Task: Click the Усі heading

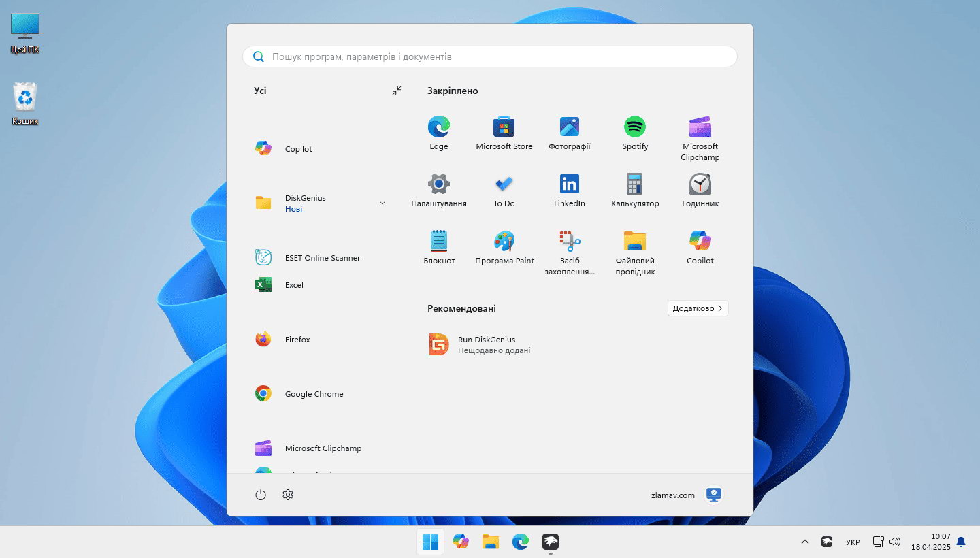Action: click(260, 91)
